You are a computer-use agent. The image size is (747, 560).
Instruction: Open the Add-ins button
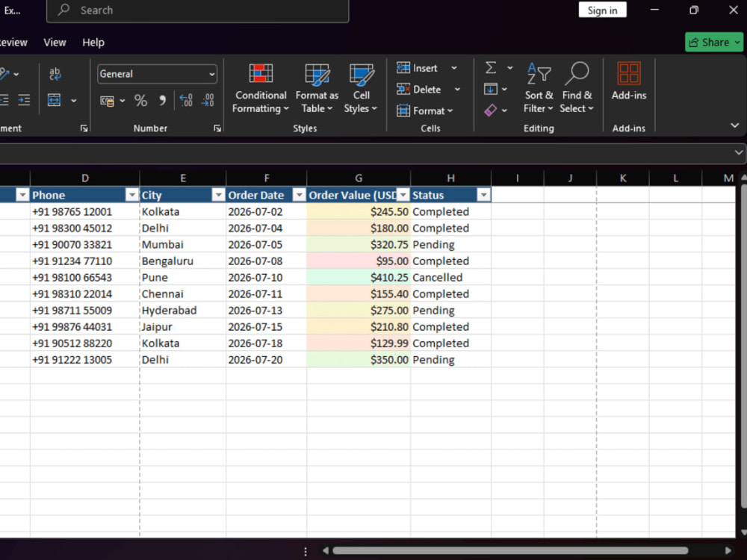[629, 81]
